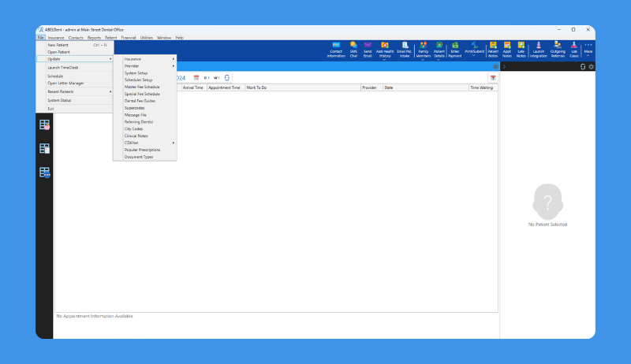Click Add Health History icon
This screenshot has height=364, width=631.
tap(385, 50)
